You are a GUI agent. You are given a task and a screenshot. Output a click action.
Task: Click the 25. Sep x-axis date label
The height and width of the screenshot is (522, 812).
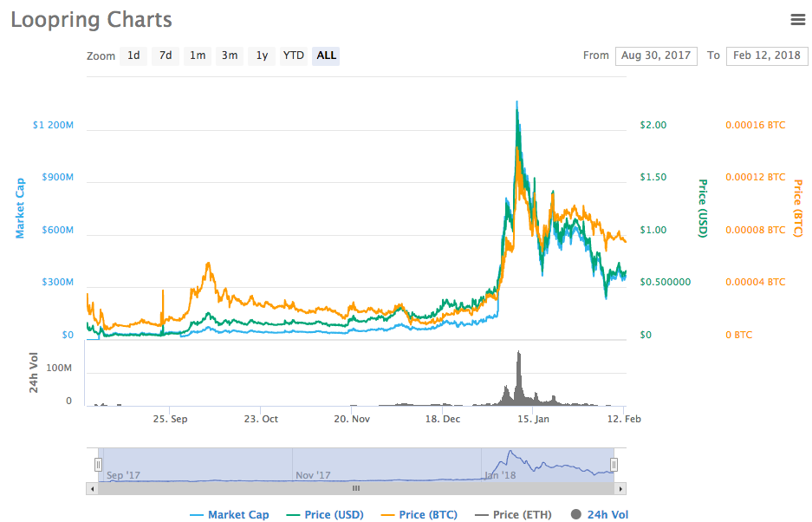[x=171, y=419]
